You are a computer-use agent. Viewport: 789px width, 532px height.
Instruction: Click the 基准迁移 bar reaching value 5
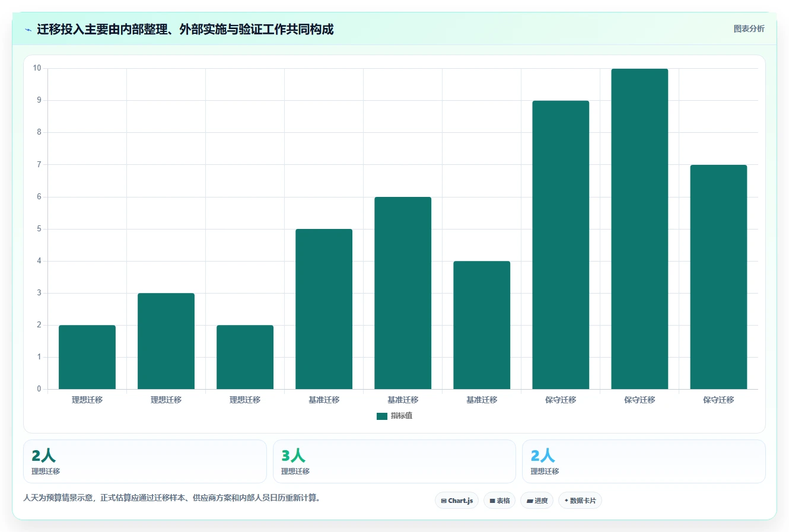324,309
